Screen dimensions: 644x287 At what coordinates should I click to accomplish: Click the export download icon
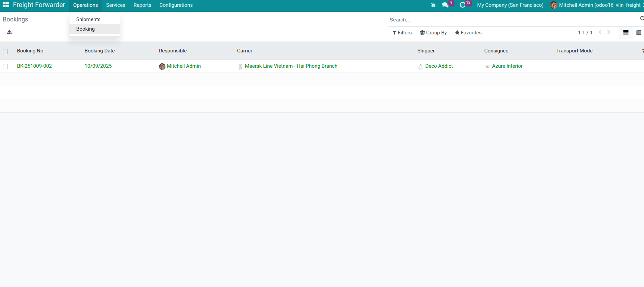point(9,32)
